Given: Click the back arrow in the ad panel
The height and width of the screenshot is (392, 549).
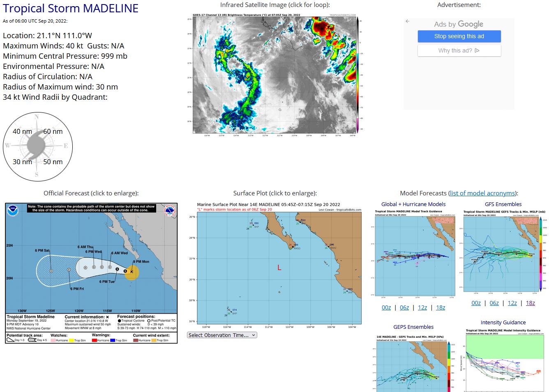Looking at the screenshot, I should pos(407,21).
